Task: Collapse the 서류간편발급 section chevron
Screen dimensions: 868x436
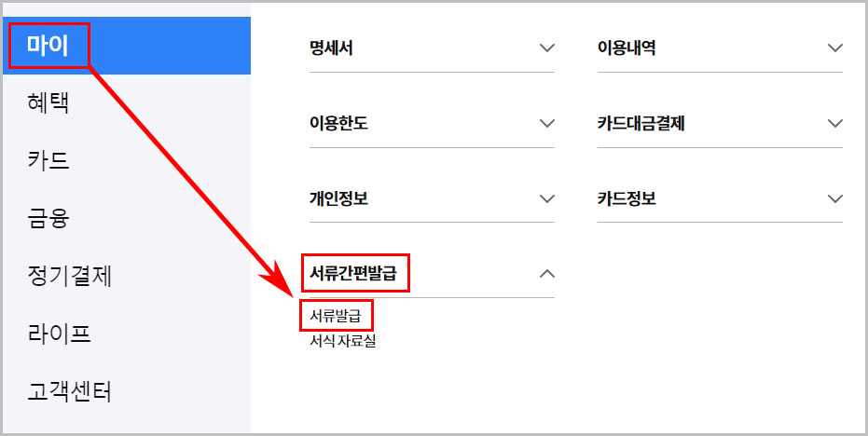Action: coord(547,273)
